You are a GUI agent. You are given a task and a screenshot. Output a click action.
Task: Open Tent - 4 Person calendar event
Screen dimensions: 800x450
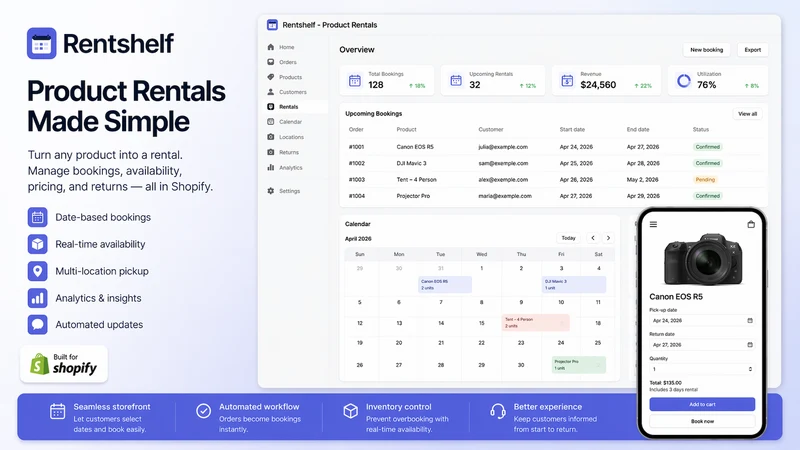click(x=535, y=322)
